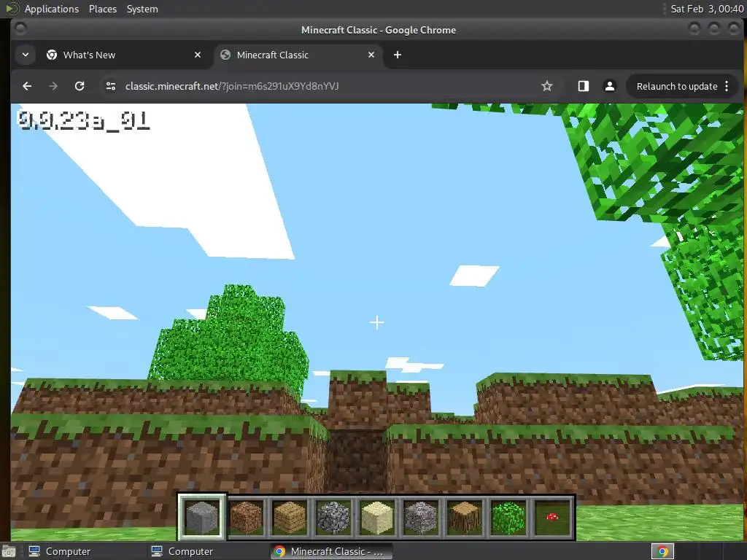The image size is (747, 560).
Task: Click the Chrome icon in system tray
Action: pyautogui.click(x=662, y=551)
